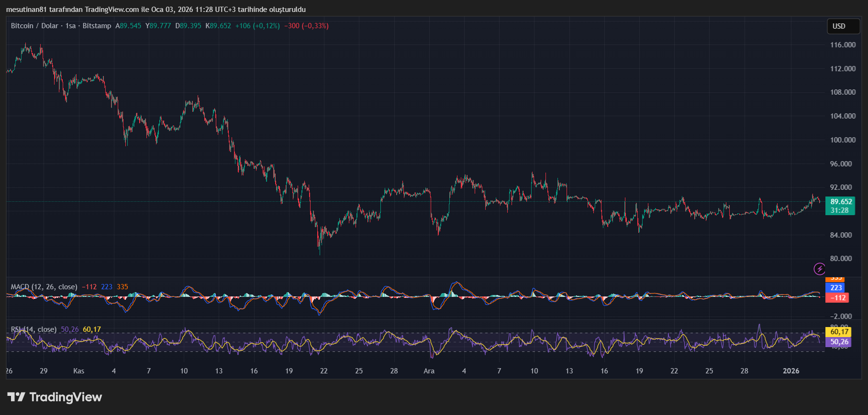Viewport: 868px width, 415px height.
Task: Click the -2.000 label on MACD scale
Action: coord(841,316)
